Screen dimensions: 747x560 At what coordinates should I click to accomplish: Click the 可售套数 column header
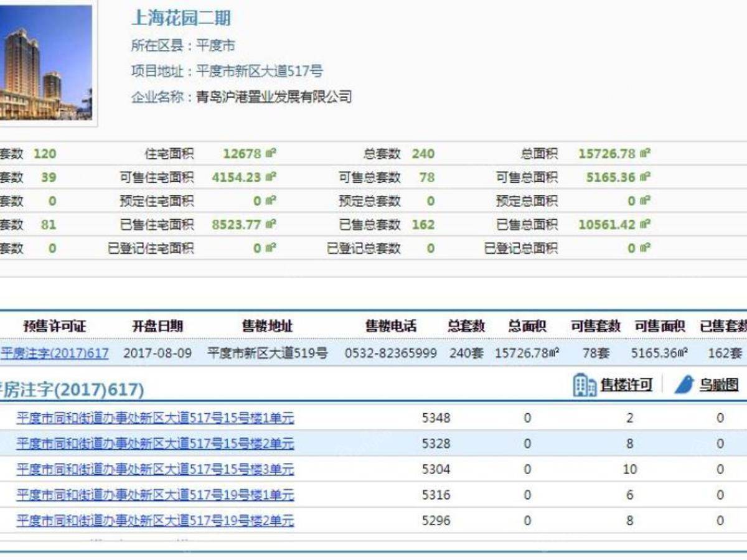click(596, 326)
